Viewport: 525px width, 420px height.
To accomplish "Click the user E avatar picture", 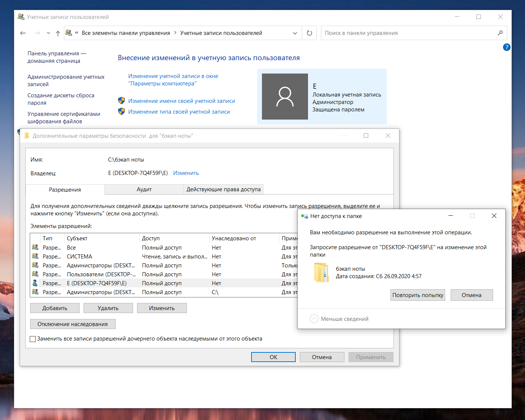I will [285, 97].
